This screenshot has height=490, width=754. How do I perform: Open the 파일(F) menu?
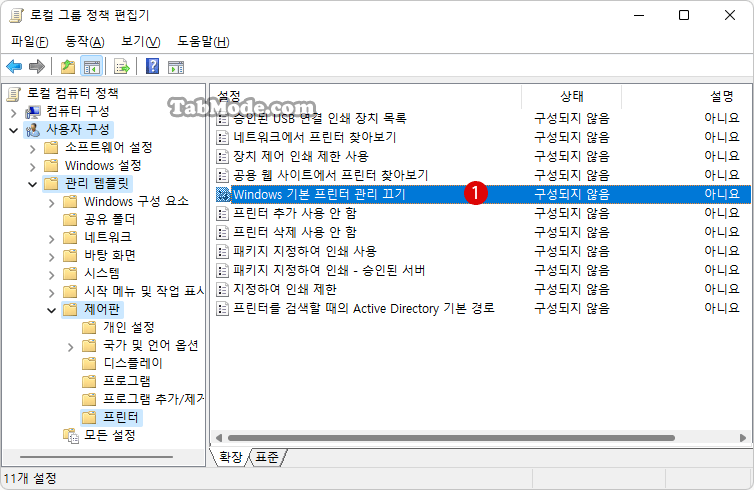30,41
